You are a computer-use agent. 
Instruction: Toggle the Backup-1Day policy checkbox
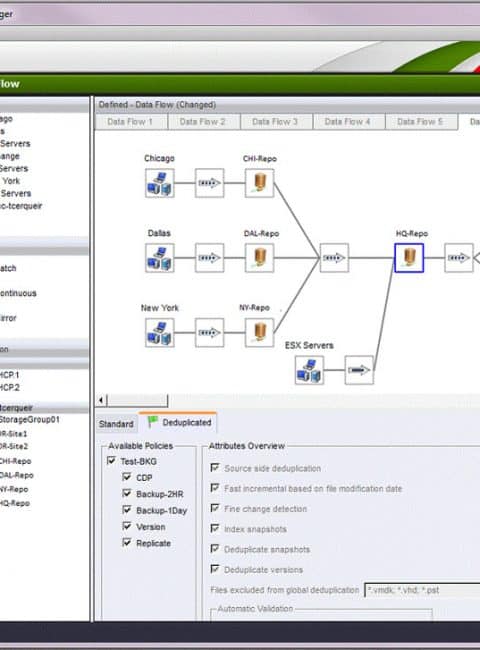tap(127, 509)
